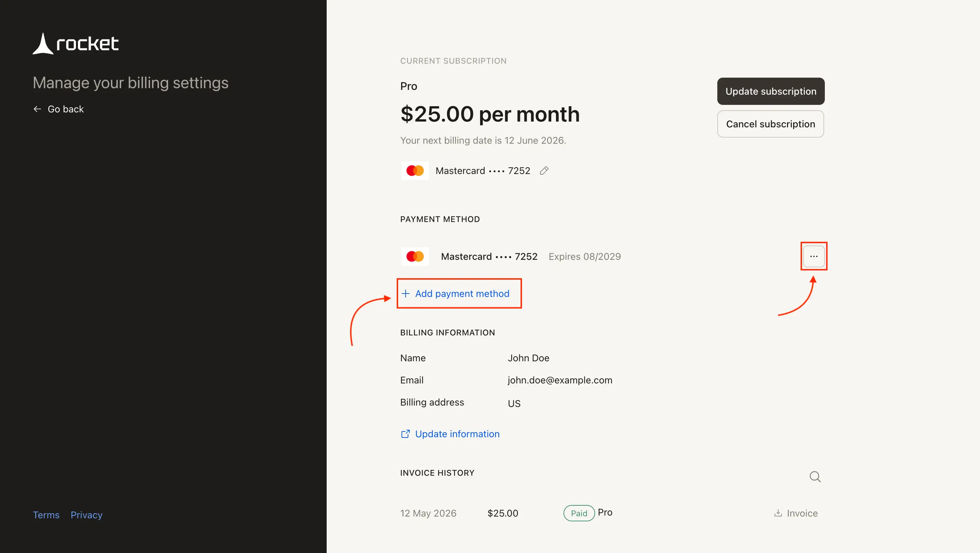Viewport: 980px width, 553px height.
Task: Download Invoice for 12 May 2026
Action: (796, 513)
